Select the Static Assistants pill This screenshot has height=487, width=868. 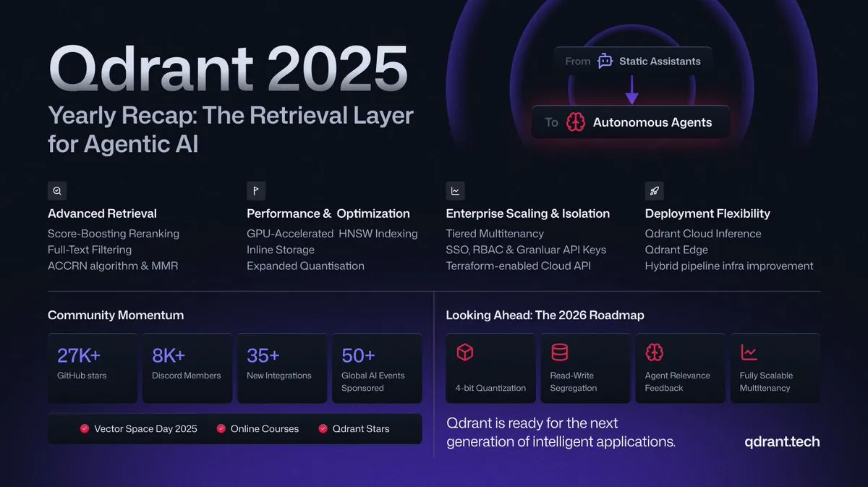click(633, 62)
